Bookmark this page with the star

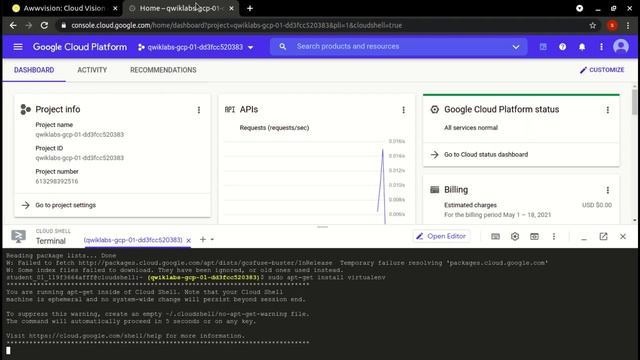(593, 25)
